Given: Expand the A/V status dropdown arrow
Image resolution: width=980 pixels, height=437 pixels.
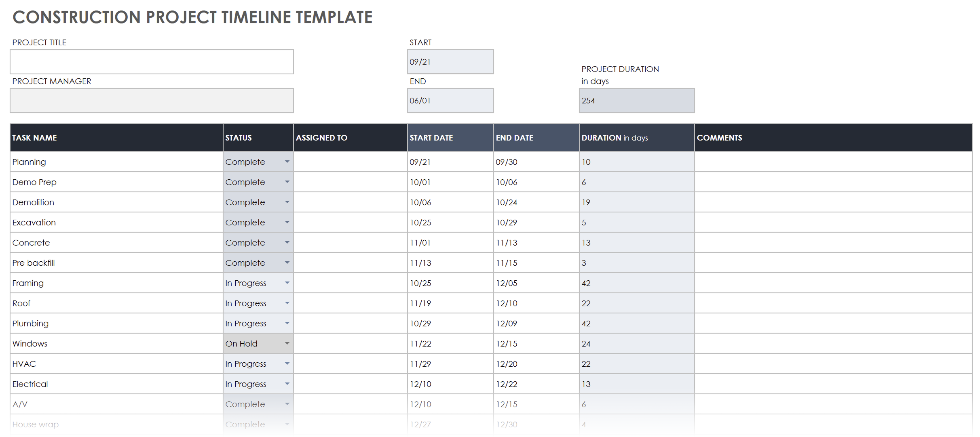Looking at the screenshot, I should coord(287,404).
